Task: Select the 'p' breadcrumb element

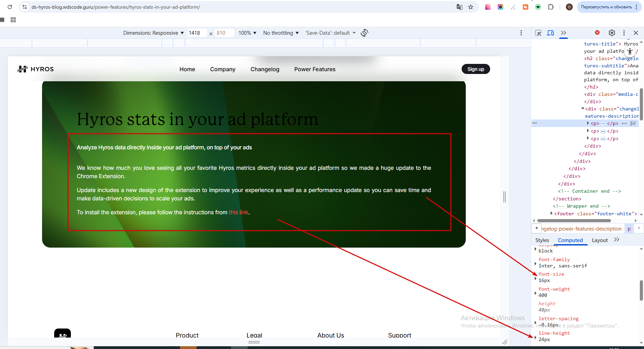Action: click(629, 229)
